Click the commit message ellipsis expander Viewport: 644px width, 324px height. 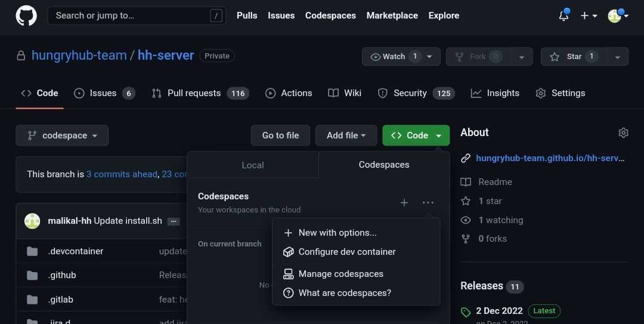174,221
